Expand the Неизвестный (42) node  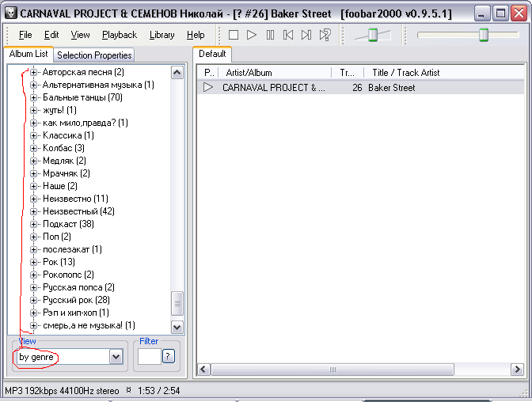[33, 212]
